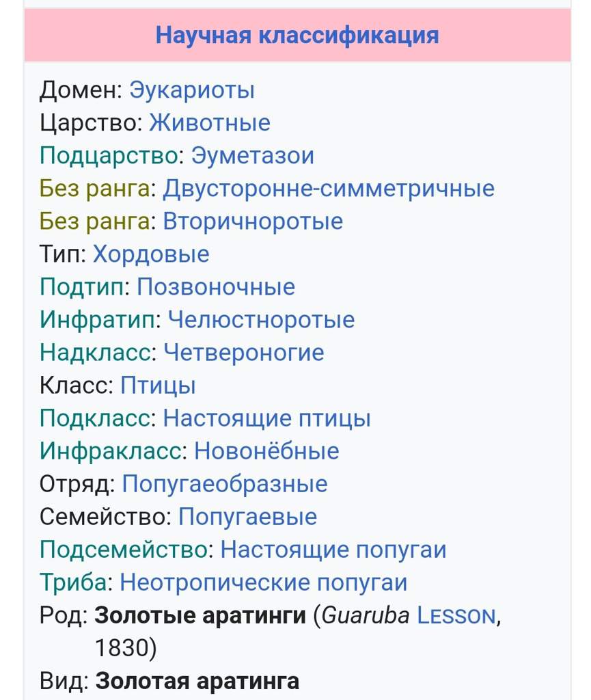Image resolution: width=591 pixels, height=700 pixels.
Task: Click the Птицы class link
Action: [158, 386]
